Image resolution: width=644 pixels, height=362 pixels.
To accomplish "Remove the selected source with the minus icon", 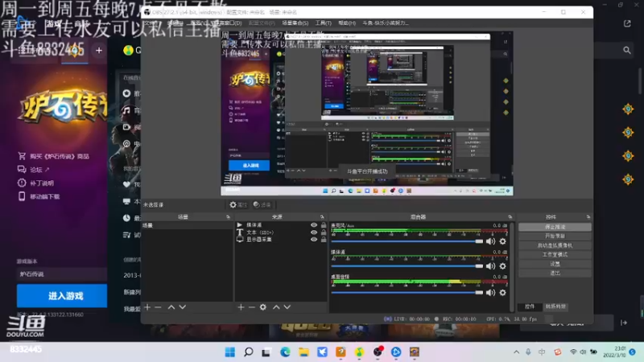I will (x=252, y=307).
